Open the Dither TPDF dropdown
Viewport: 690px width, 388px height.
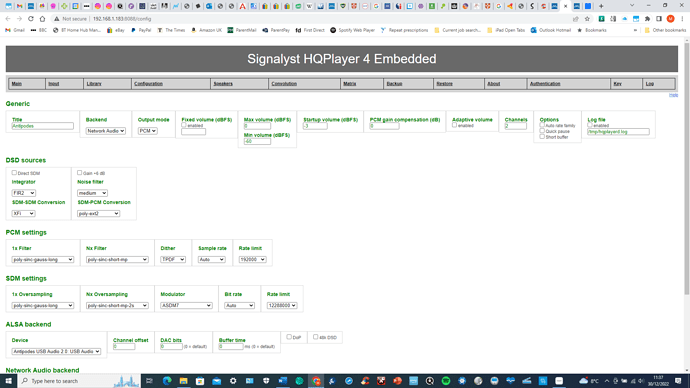click(x=173, y=260)
